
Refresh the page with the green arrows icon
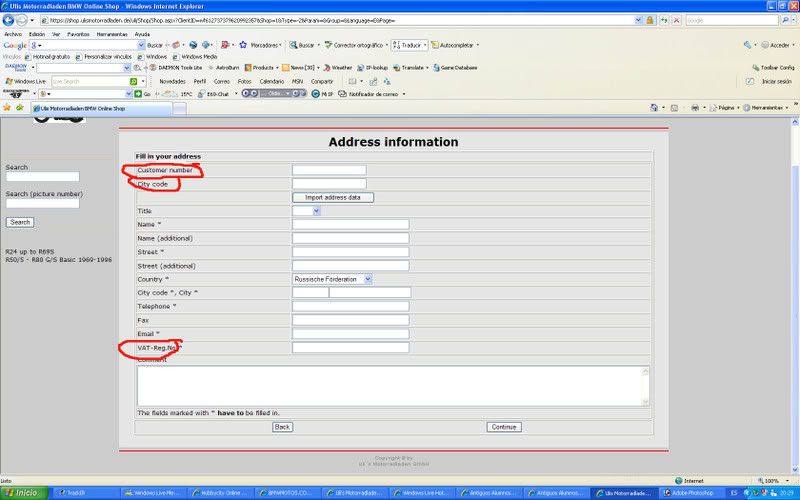[x=664, y=20]
